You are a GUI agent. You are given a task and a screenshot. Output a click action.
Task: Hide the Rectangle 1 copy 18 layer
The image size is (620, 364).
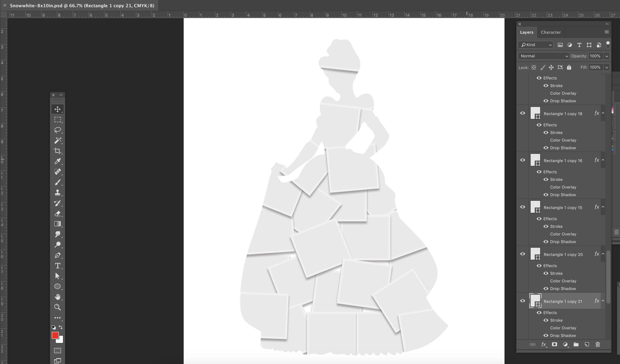[x=523, y=113]
